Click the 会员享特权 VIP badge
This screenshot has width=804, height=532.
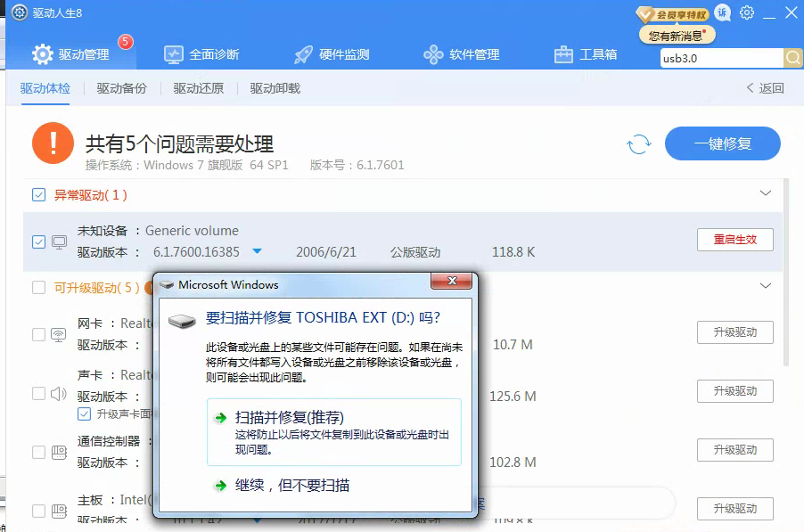(672, 14)
